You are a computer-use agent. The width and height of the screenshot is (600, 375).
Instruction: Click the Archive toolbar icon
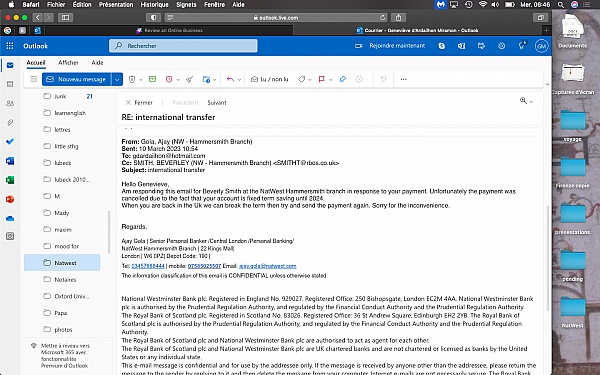click(x=152, y=79)
